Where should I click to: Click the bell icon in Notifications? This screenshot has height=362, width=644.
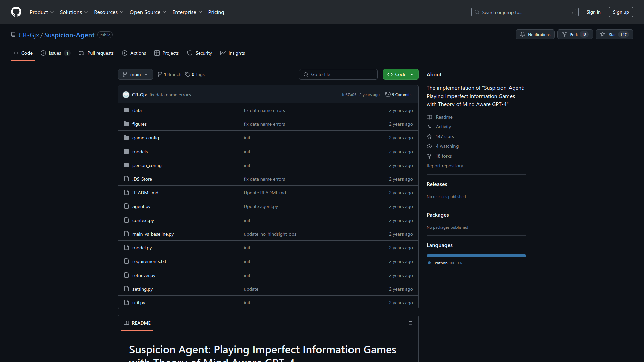[x=523, y=34]
